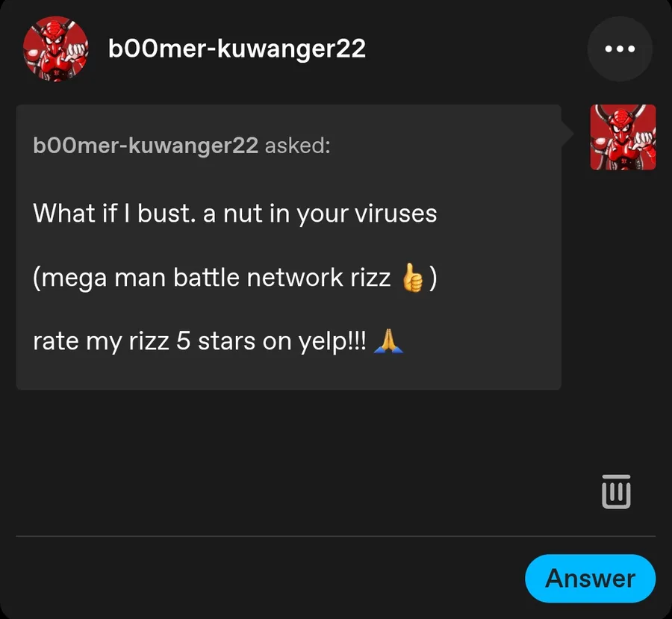Click the red robot avatar beside the header username
Image resolution: width=672 pixels, height=619 pixels.
(x=56, y=49)
